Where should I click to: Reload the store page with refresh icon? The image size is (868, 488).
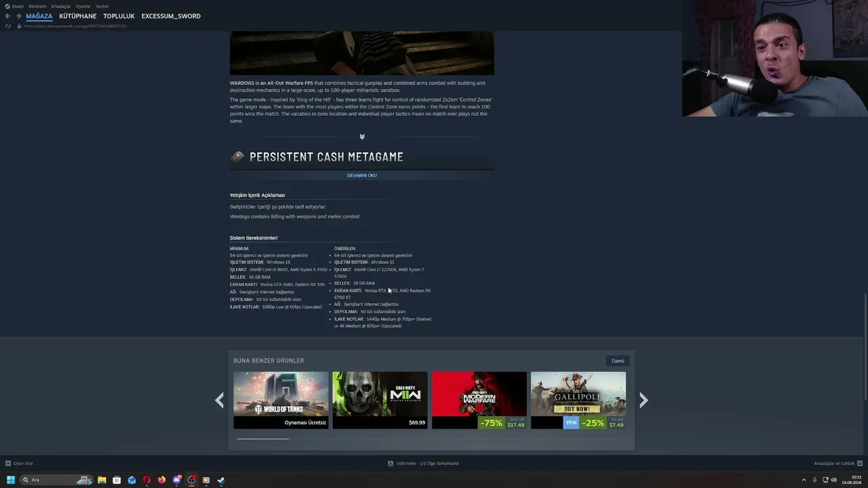[8, 26]
